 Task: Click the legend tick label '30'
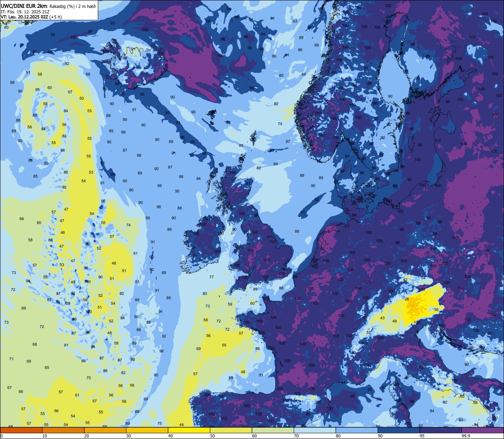click(128, 436)
